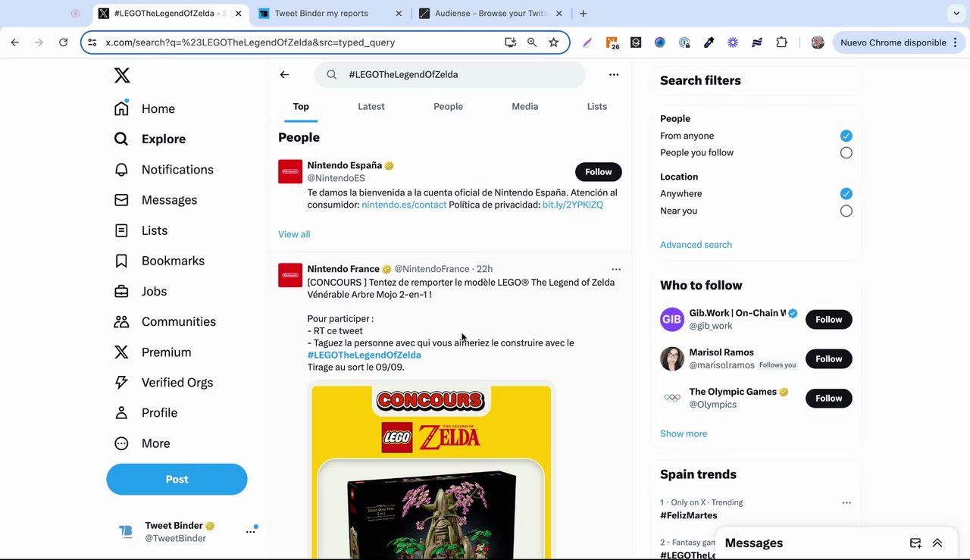Click the back arrow beside the search box
Screen dimensions: 970x560
point(284,74)
